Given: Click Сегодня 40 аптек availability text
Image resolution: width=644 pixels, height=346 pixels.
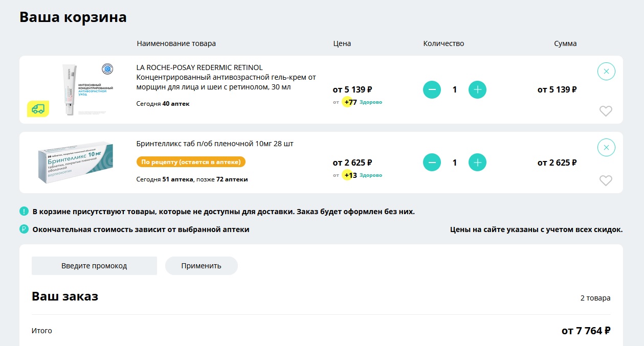Looking at the screenshot, I should (x=163, y=104).
